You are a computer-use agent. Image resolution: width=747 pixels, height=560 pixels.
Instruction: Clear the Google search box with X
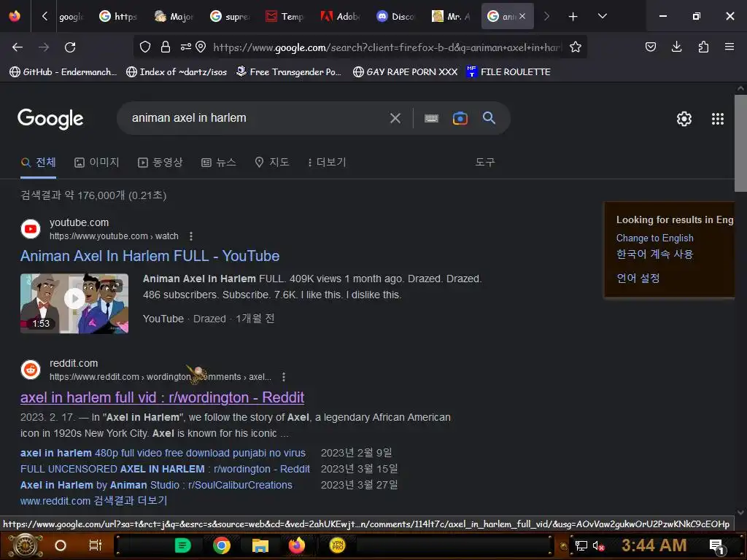(x=395, y=118)
